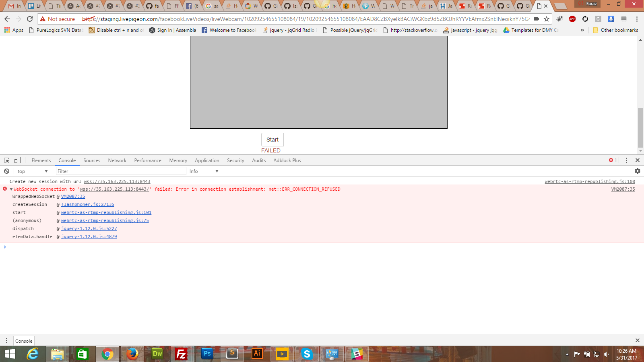
Task: Toggle camera permission icon in address bar
Action: (x=536, y=19)
